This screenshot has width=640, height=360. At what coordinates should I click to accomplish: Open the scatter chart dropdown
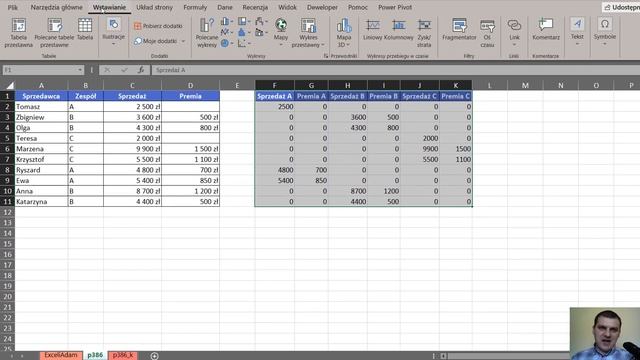point(244,43)
